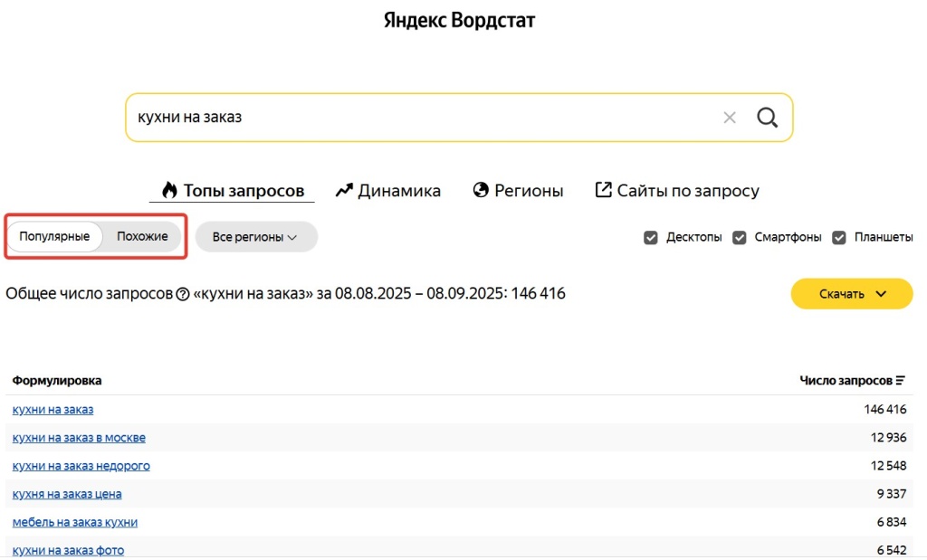Click the search input containing кухни на заказ

459,118
